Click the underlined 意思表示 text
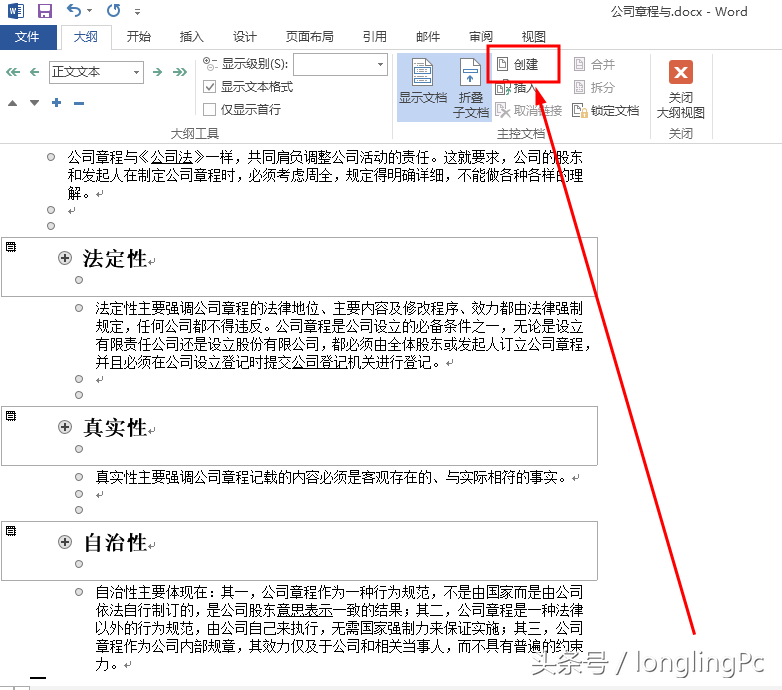Screen dimensions: 782x690 (305, 610)
